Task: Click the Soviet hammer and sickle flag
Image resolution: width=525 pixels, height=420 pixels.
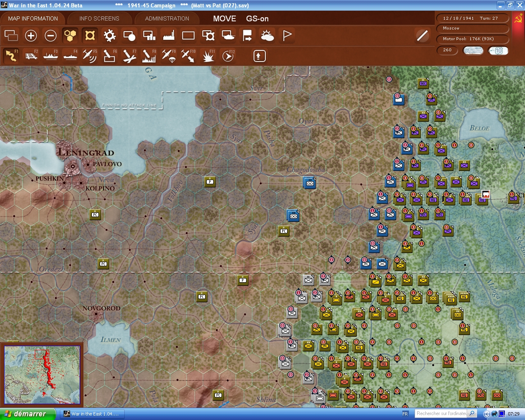Action: pos(518,19)
